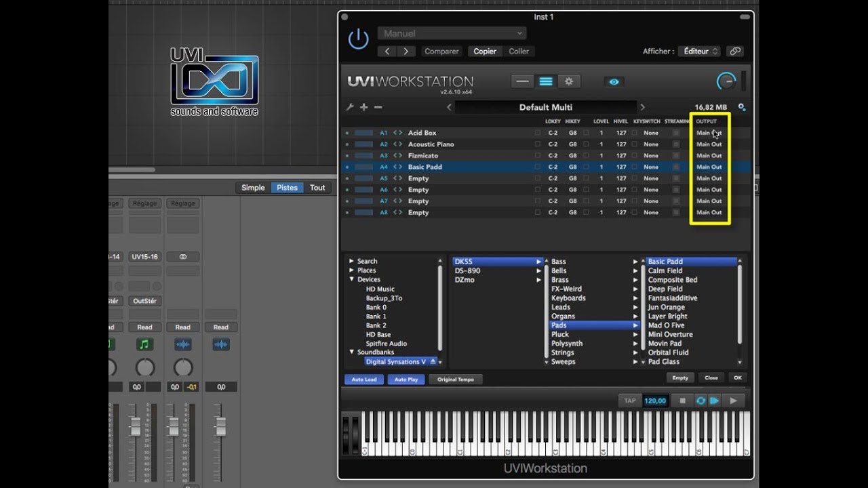Add a part with the plus icon
Viewport: 868px width, 488px height.
coord(364,107)
